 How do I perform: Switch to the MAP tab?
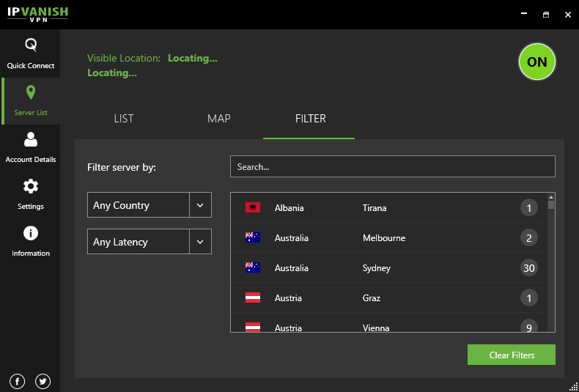pos(218,119)
